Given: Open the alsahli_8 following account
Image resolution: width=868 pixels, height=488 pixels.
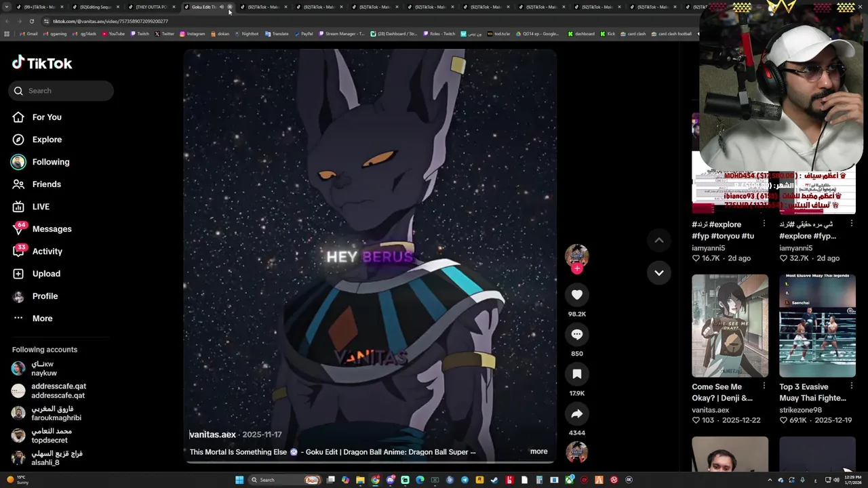Looking at the screenshot, I should point(47,458).
